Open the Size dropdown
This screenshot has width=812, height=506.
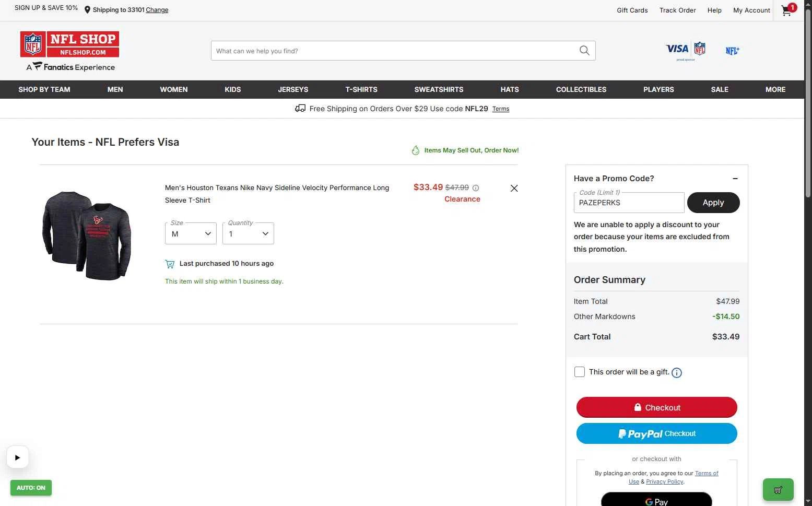coord(191,233)
